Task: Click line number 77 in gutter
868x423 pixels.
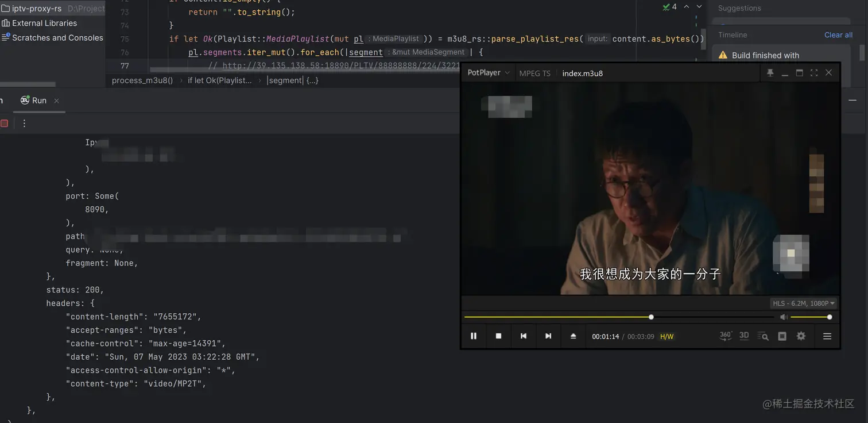Action: click(125, 66)
